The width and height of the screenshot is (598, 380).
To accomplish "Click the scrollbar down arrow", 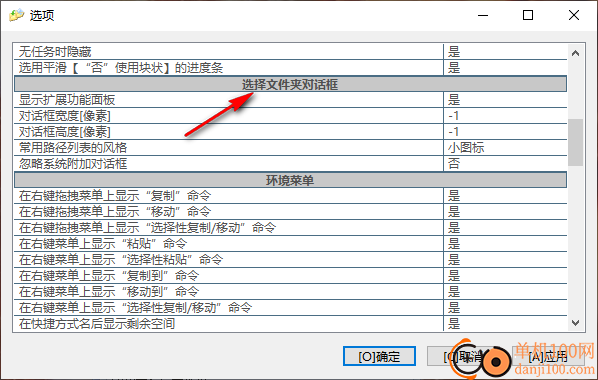I will tap(575, 323).
